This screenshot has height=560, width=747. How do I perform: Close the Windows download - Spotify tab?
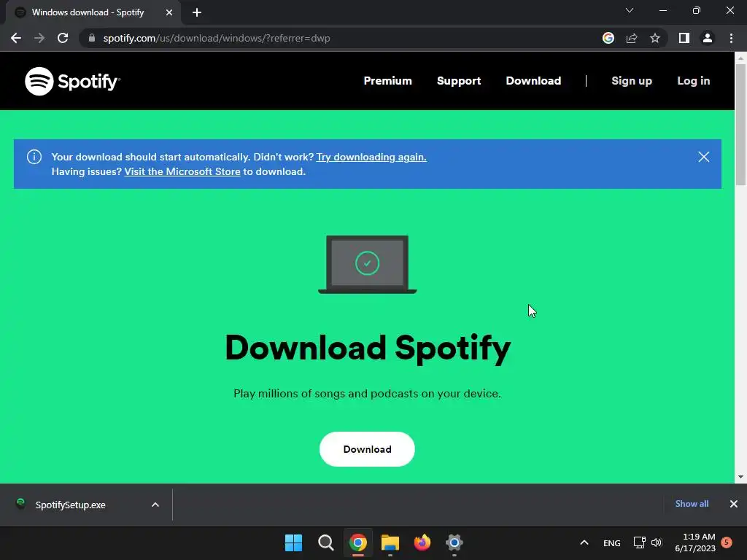tap(169, 12)
